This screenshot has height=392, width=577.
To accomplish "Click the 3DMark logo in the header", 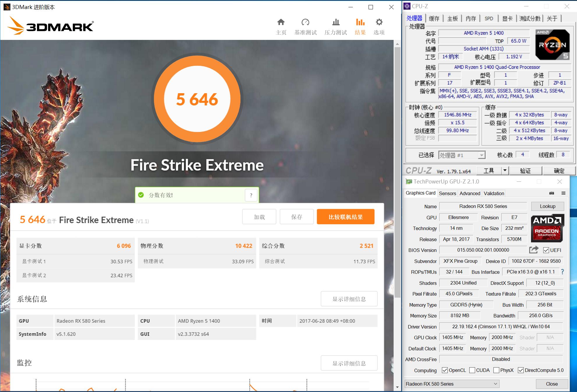I will [50, 26].
